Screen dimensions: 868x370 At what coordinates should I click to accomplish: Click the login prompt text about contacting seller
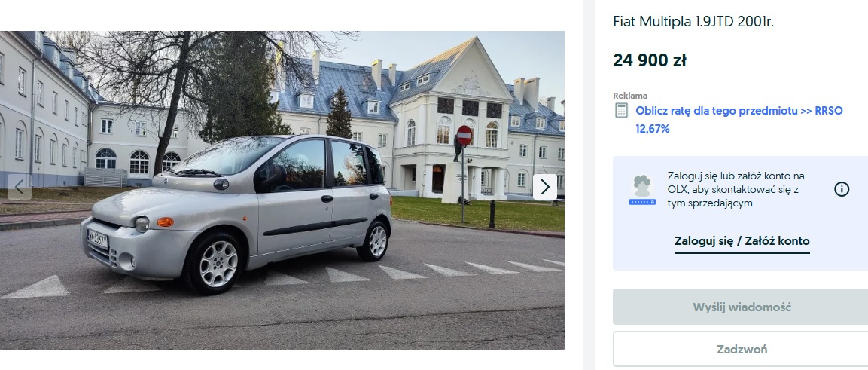click(736, 189)
